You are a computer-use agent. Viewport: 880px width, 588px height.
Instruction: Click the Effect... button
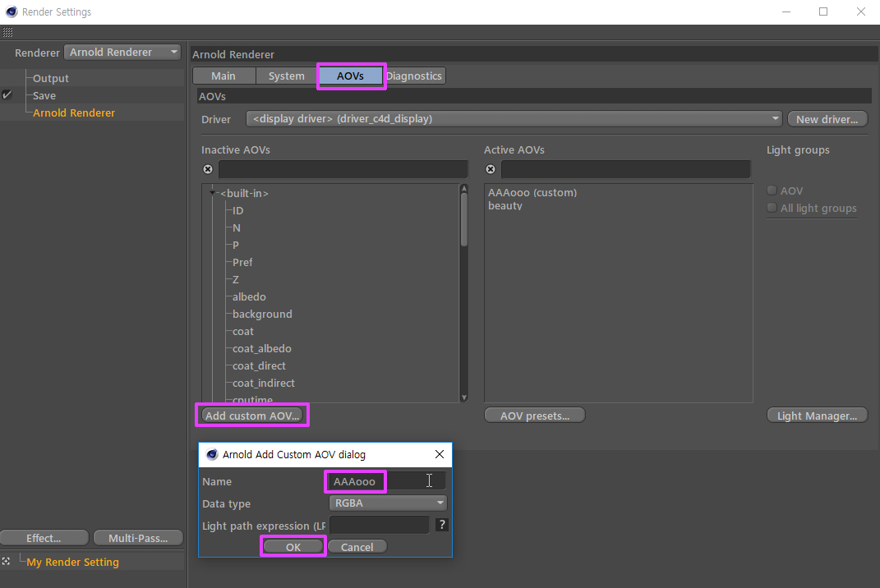(44, 538)
